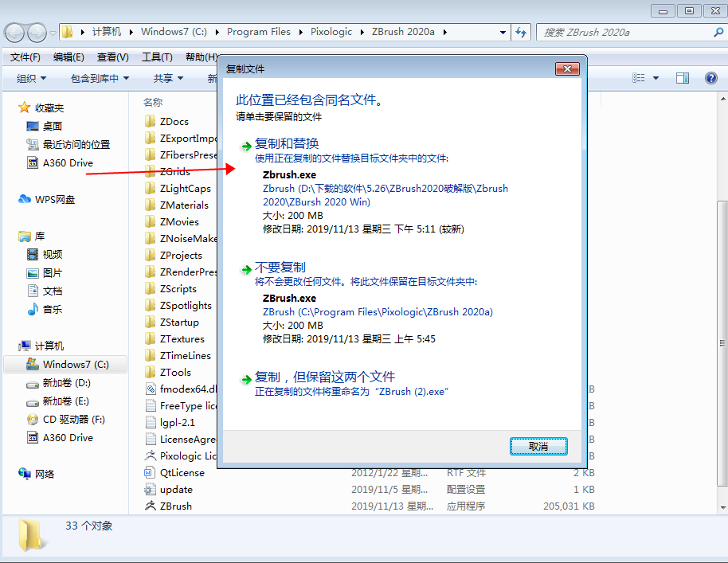The width and height of the screenshot is (728, 563).
Task: Select 视频 library
Action: pyautogui.click(x=53, y=254)
